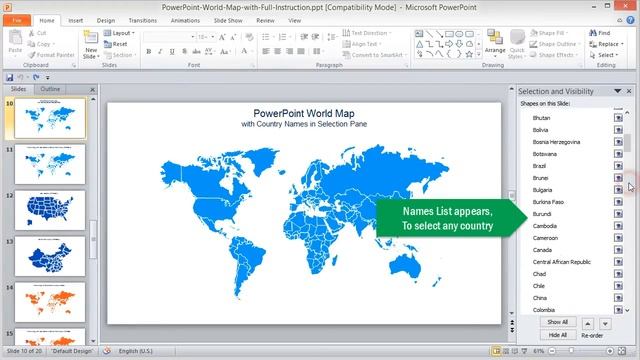
Task: Increase font size with grow font icon
Action: [x=222, y=37]
